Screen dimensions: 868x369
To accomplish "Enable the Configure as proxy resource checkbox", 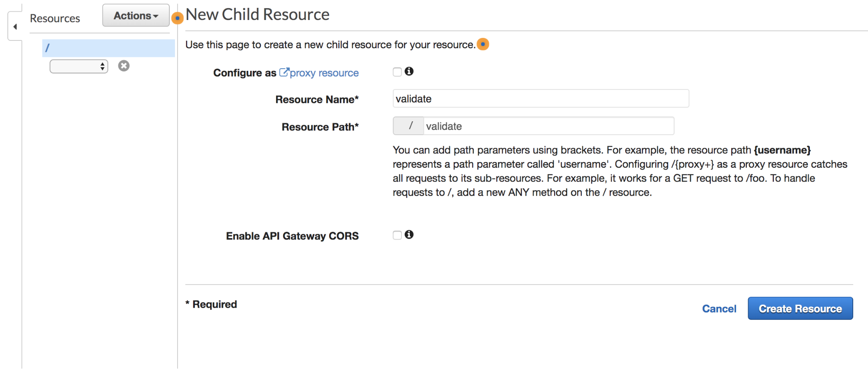I will tap(397, 72).
